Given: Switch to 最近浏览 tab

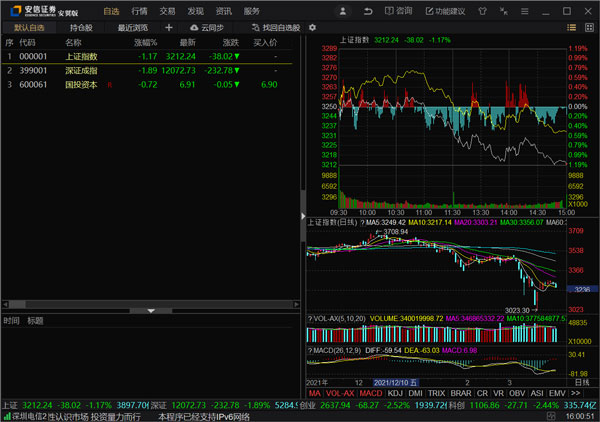Looking at the screenshot, I should pyautogui.click(x=132, y=28).
